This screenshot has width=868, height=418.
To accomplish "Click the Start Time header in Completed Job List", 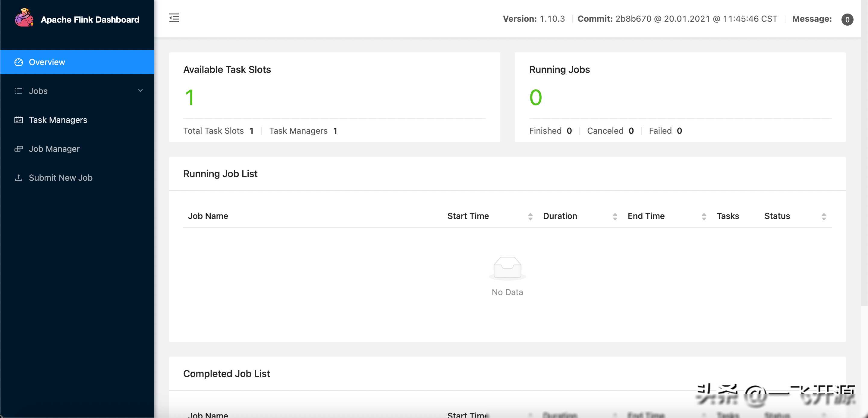I will pyautogui.click(x=468, y=415).
